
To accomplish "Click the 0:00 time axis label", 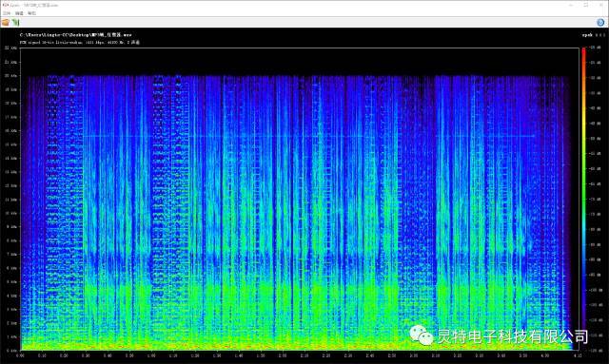I will (20, 355).
